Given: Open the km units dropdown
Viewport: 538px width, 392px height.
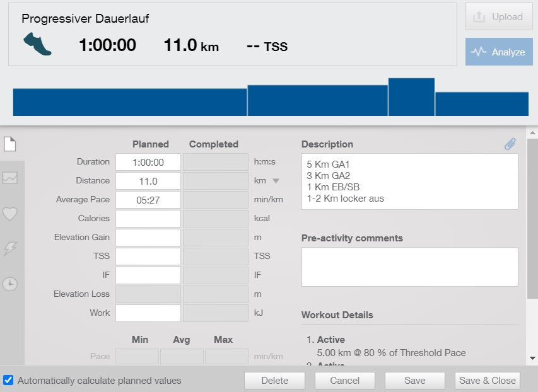Looking at the screenshot, I should point(275,180).
